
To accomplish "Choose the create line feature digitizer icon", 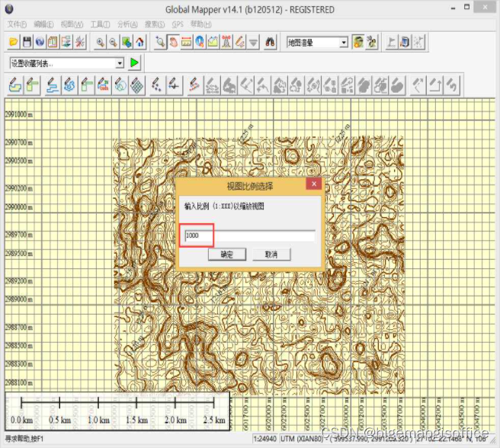I will tap(53, 85).
